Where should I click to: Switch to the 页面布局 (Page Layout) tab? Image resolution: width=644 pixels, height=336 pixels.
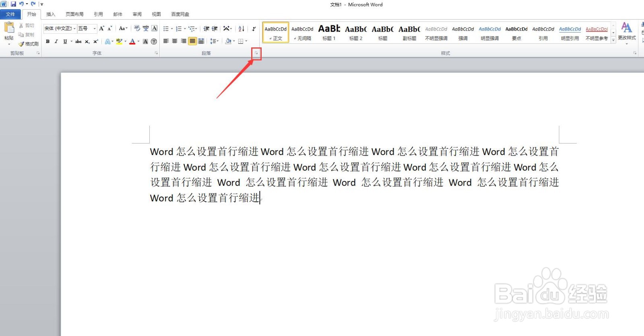pos(74,14)
